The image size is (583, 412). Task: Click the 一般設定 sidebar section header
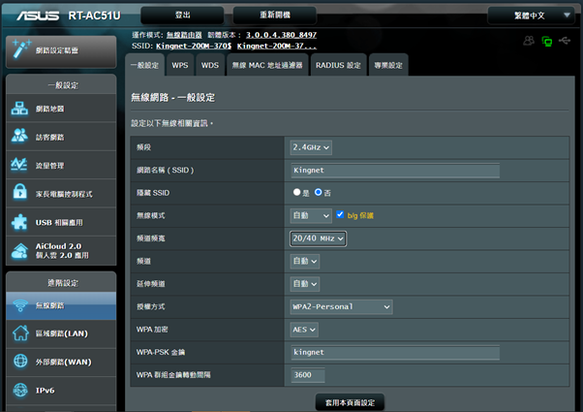pyautogui.click(x=62, y=85)
